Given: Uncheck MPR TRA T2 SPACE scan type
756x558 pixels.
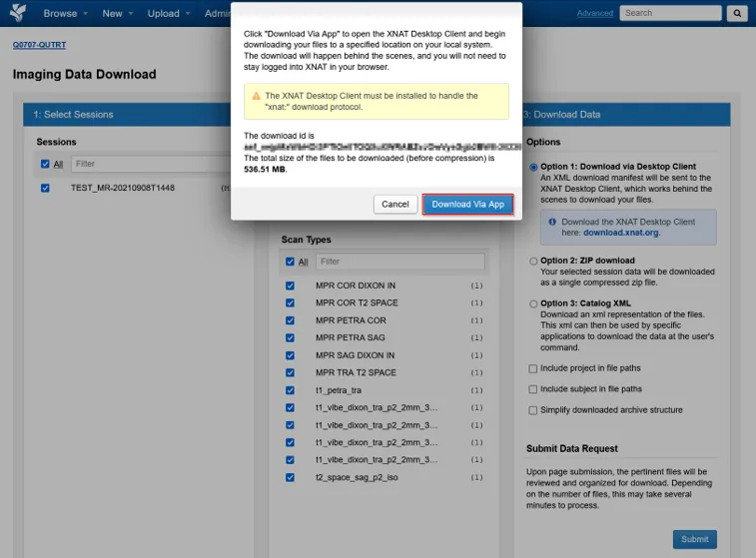Looking at the screenshot, I should [290, 373].
